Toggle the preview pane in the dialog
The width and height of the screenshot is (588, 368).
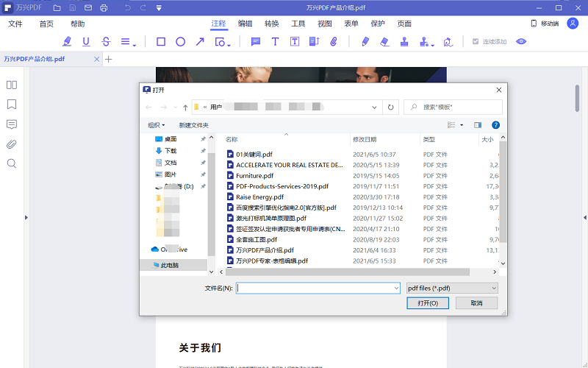pos(477,125)
